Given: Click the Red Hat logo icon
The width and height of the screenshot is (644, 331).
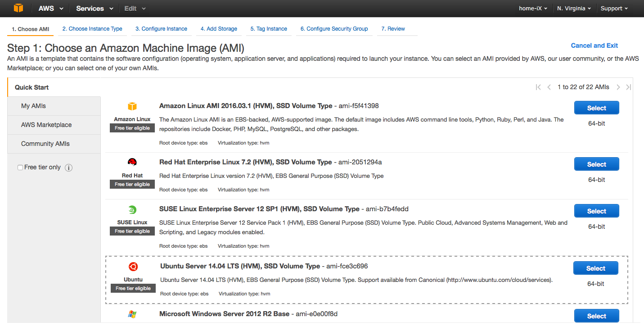Looking at the screenshot, I should [x=132, y=162].
